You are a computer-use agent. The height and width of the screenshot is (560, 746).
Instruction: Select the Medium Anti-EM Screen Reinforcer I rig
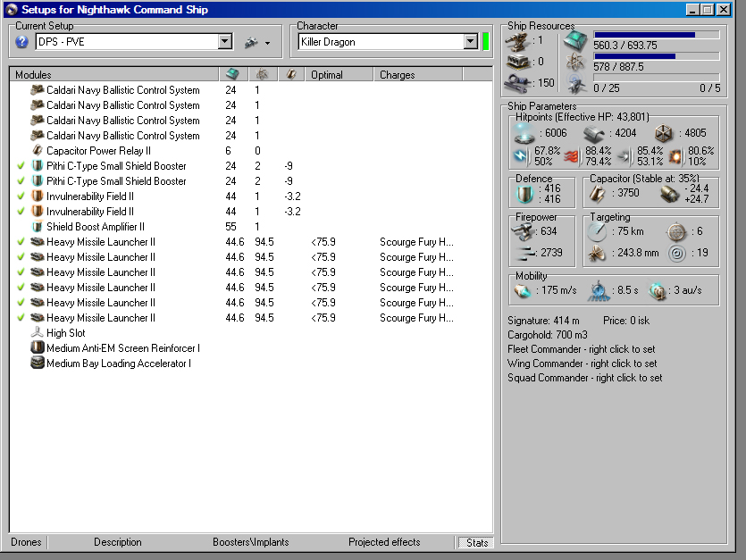pos(251,348)
